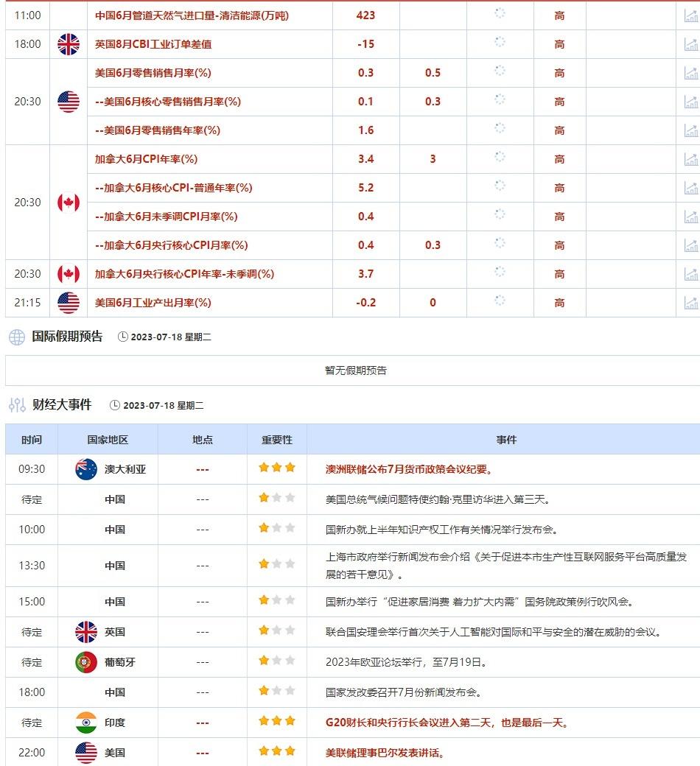
Task: Click the globe icon beside 国际假期预告
Action: point(17,337)
